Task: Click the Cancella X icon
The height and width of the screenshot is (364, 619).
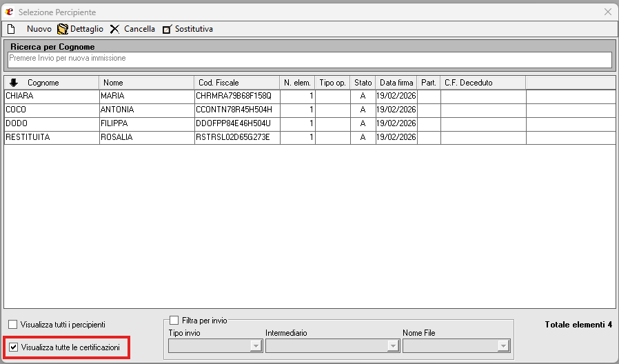Action: 114,29
